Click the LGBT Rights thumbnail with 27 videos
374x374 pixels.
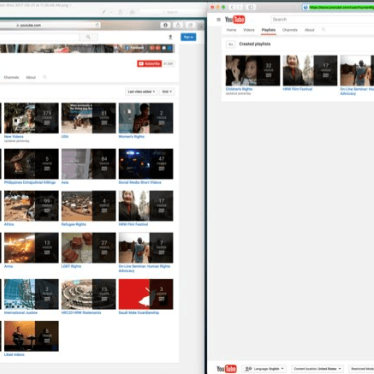(x=89, y=248)
